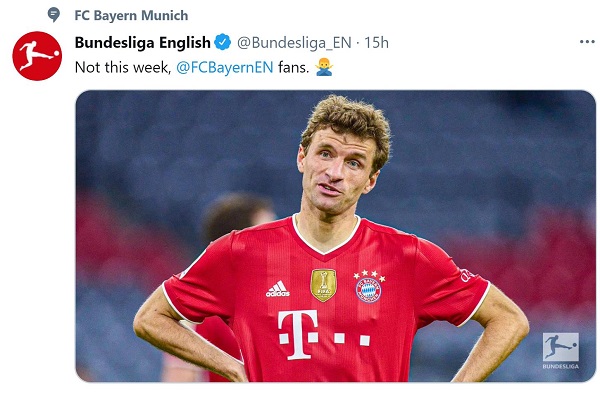The image size is (600, 395).
Task: Click the 'Not this week,' tweet text
Action: pyautogui.click(x=122, y=67)
